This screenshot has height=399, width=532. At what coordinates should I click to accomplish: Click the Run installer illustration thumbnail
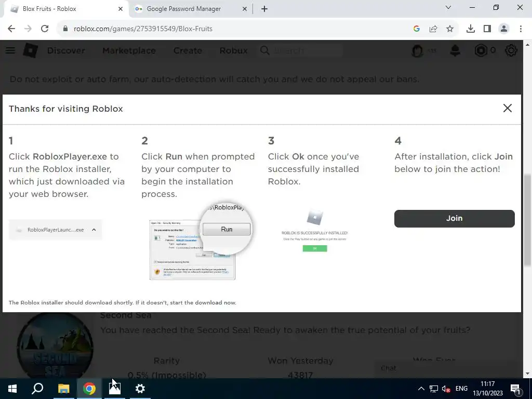coord(200,242)
